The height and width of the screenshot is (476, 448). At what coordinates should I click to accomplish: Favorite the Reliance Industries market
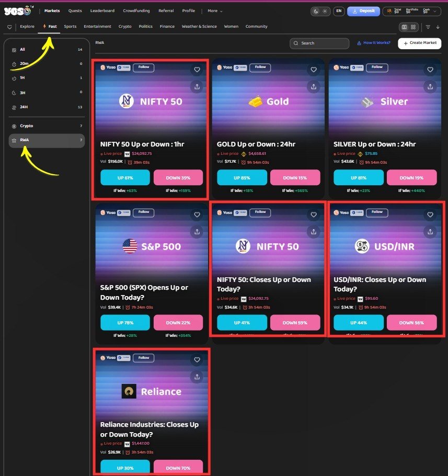click(197, 360)
